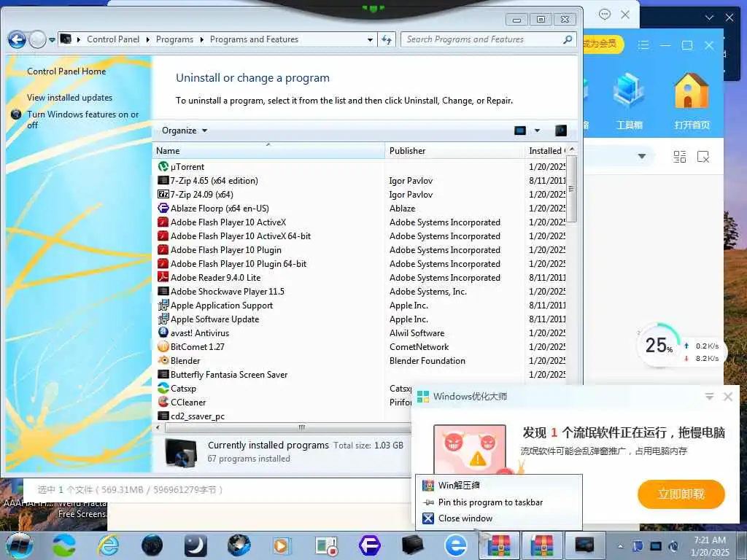The image size is (747, 560).
Task: Click the help icon in toolbar
Action: pyautogui.click(x=561, y=131)
